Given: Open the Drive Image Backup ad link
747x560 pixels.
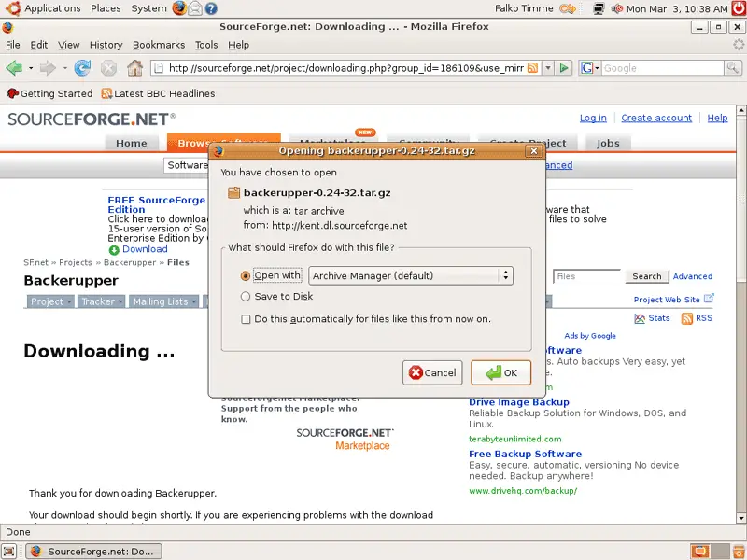Looking at the screenshot, I should point(518,402).
